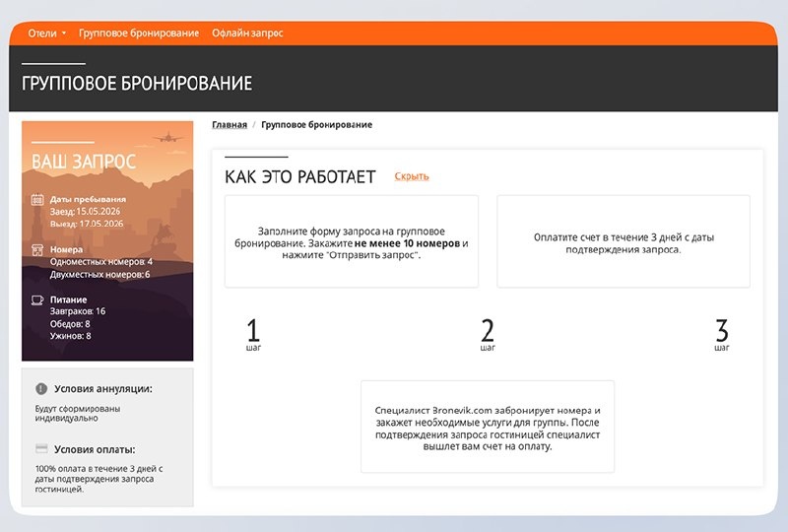Screen dimensions: 788x532
Task: Click the airplane image in Ваш запрос banner
Action: pos(167,137)
